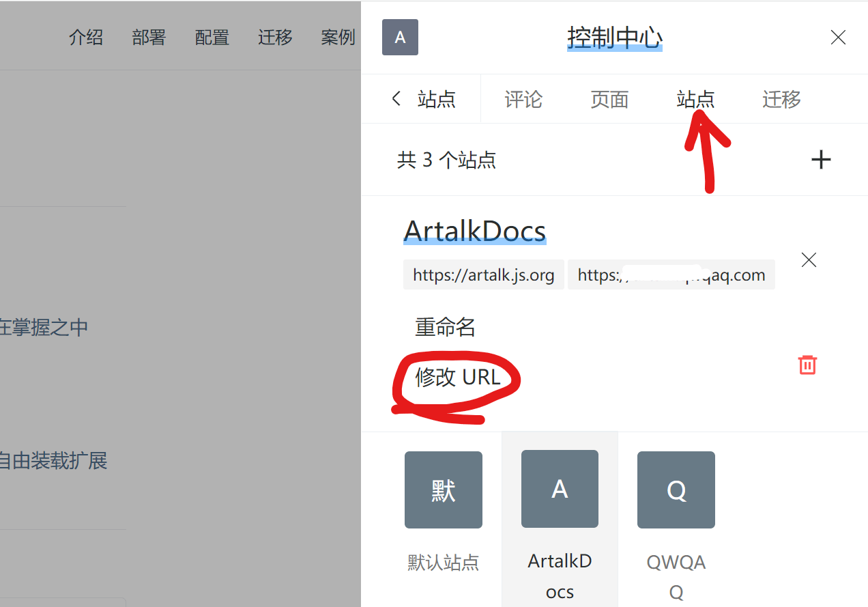Click 修改 URL for ArtalkDocs
Viewport: 868px width, 607px height.
pyautogui.click(x=458, y=377)
